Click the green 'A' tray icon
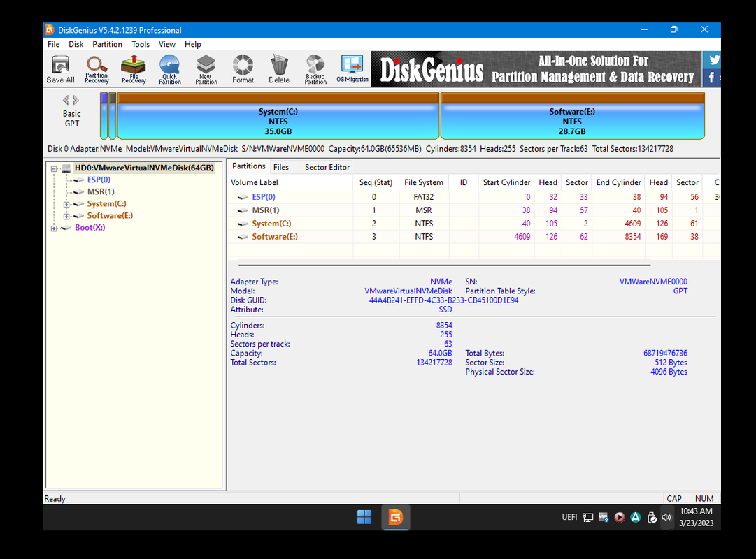Screen dimensions: 756x559 pos(636,518)
